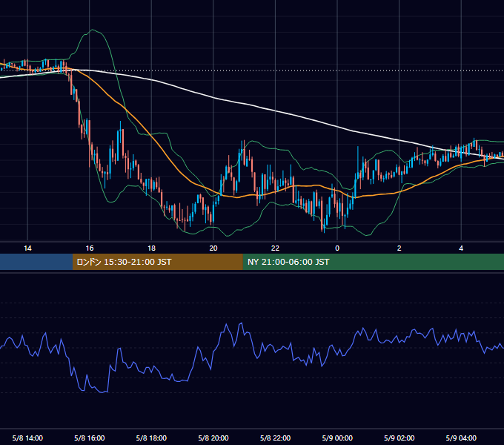Image resolution: width=504 pixels, height=445 pixels.
Task: Click the '0' hour label on price chart axis
Action: [337, 248]
